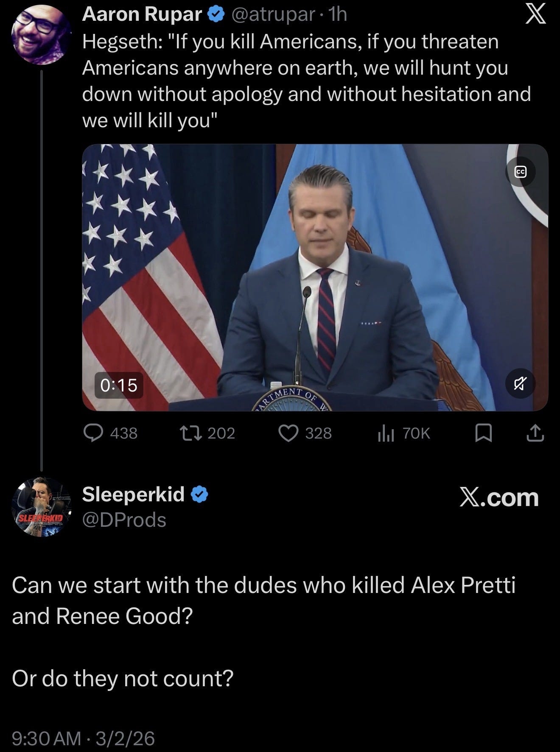
Task: Toggle closed captions on the video
Action: [521, 172]
